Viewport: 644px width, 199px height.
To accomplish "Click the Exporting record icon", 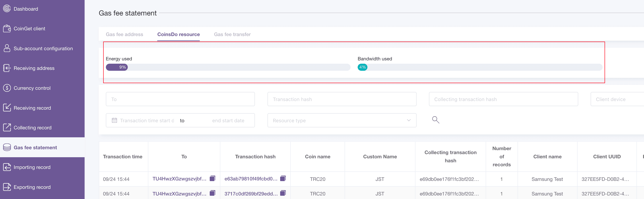I will point(7,187).
